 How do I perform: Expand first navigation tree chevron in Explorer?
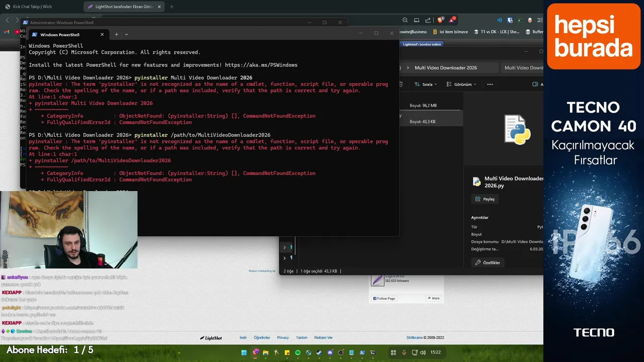click(284, 247)
